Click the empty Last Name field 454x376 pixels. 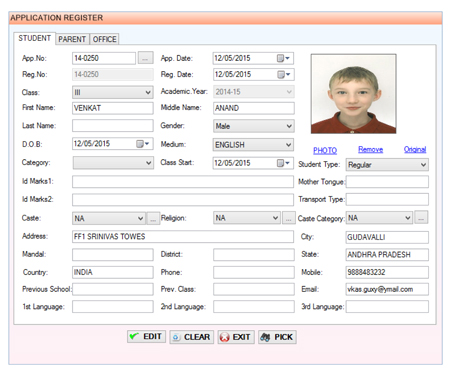113,126
